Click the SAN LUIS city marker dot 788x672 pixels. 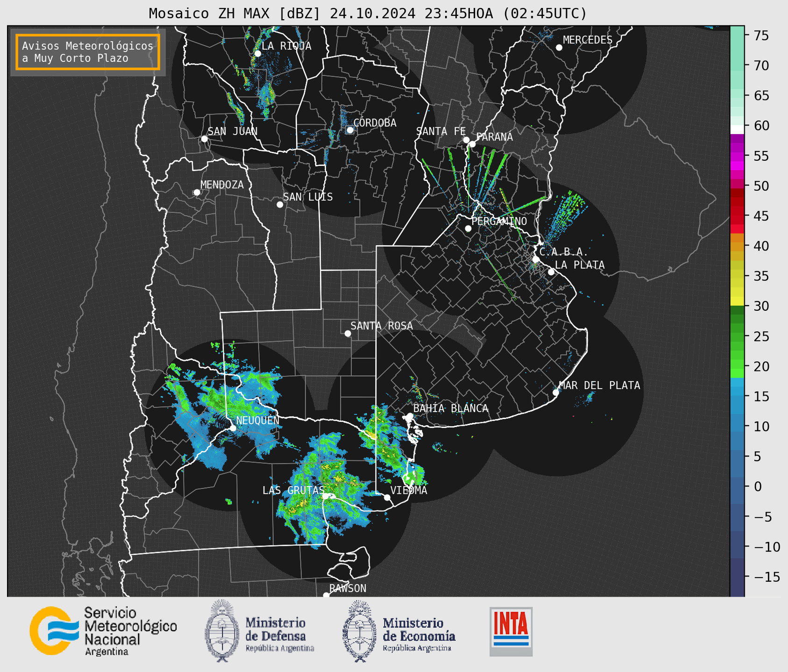(x=279, y=204)
